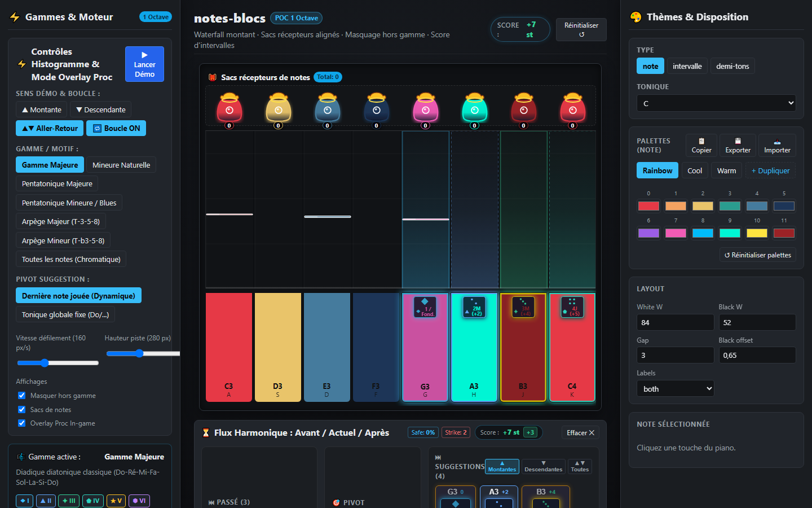Show Descendantes suggestions

coord(543,466)
